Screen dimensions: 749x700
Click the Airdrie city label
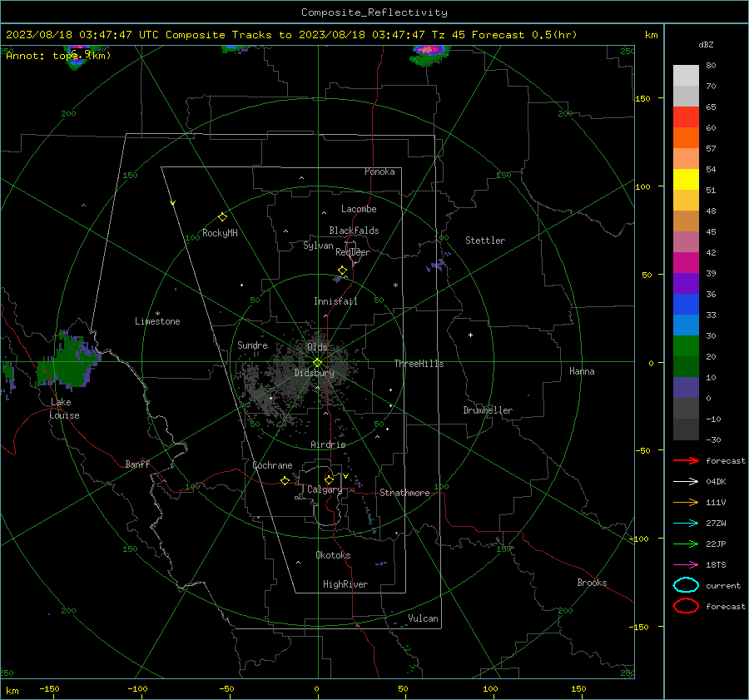328,444
